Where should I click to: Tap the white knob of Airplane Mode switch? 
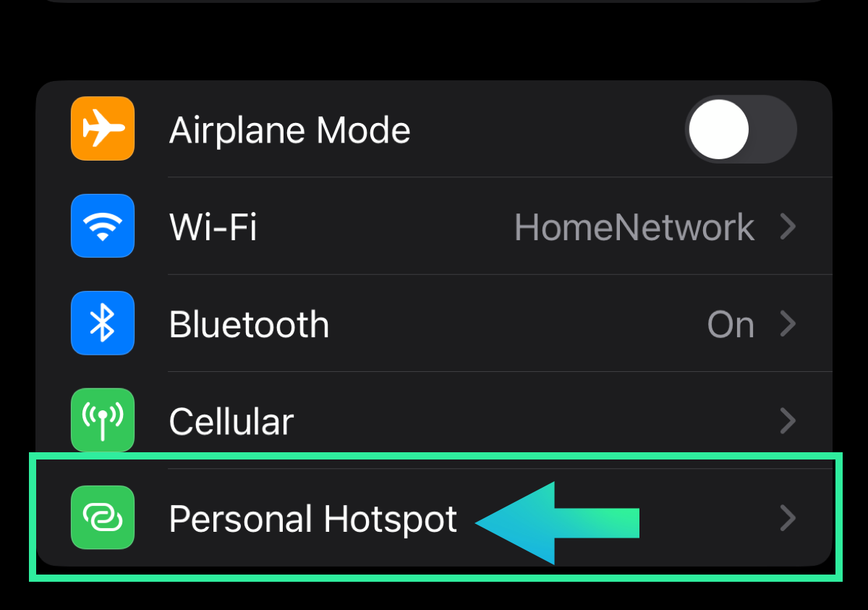(x=719, y=130)
